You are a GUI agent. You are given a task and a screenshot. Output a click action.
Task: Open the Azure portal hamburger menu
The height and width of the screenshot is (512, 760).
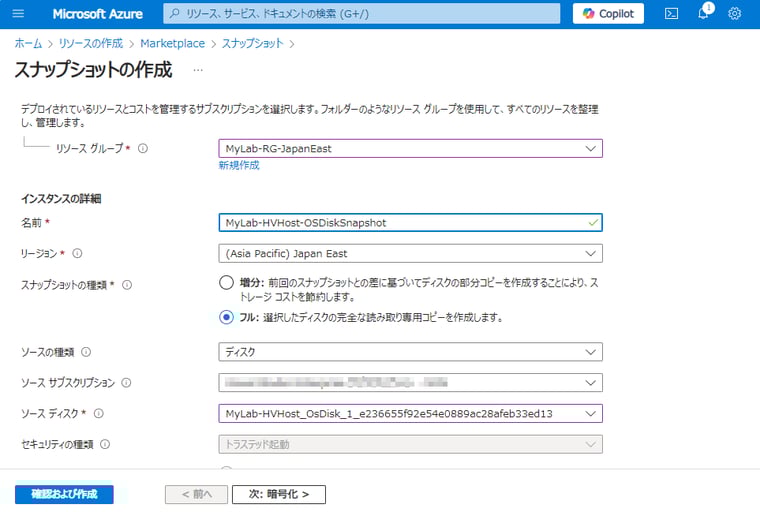click(x=18, y=14)
